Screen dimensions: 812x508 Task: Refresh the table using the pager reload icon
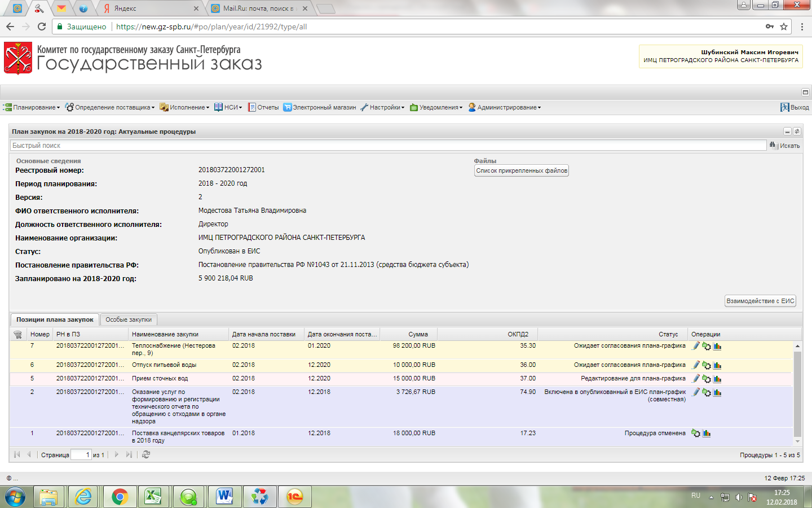tap(146, 454)
